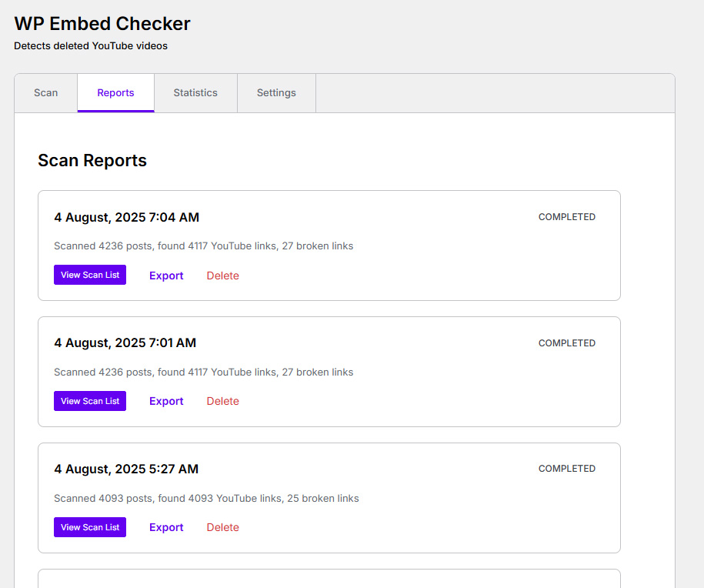This screenshot has height=588, width=704.
Task: Click the Scan Reports heading
Action: click(92, 160)
